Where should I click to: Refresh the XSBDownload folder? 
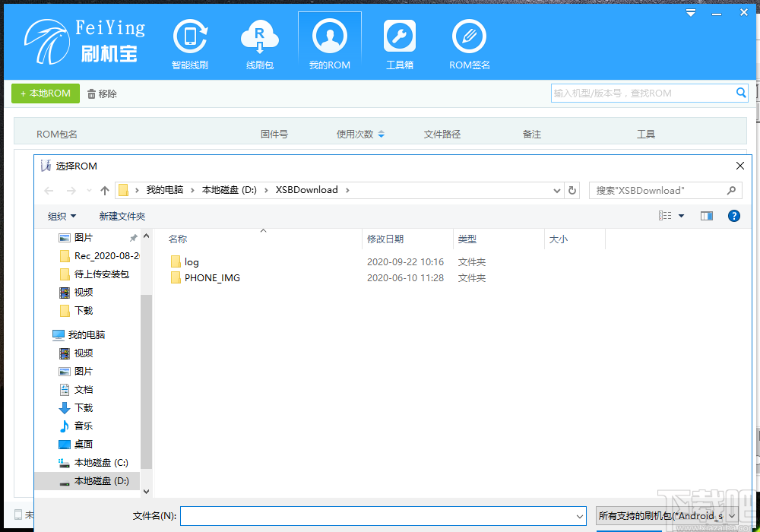[x=572, y=191]
